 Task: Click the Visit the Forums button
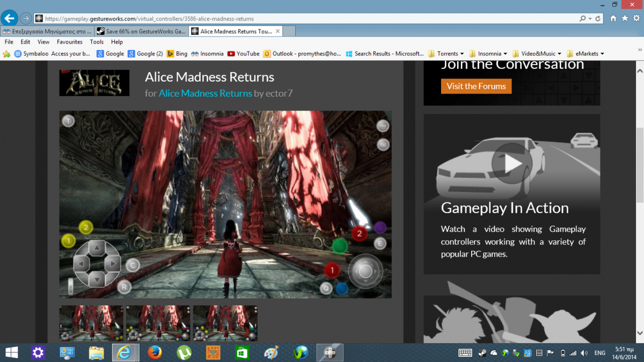pyautogui.click(x=476, y=86)
